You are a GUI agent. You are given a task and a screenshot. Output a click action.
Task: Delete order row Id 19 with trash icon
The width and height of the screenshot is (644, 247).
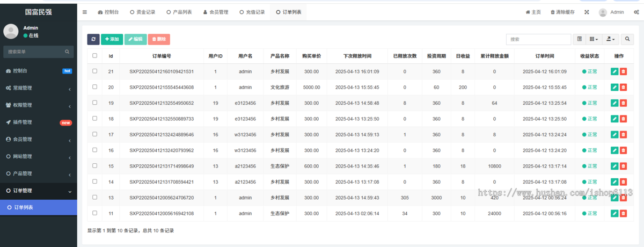tap(623, 103)
